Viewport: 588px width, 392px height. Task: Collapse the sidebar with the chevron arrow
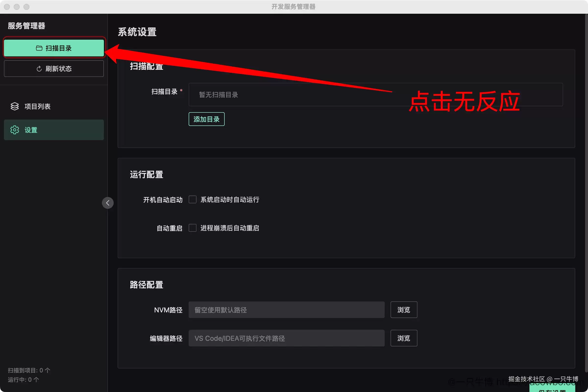point(108,203)
